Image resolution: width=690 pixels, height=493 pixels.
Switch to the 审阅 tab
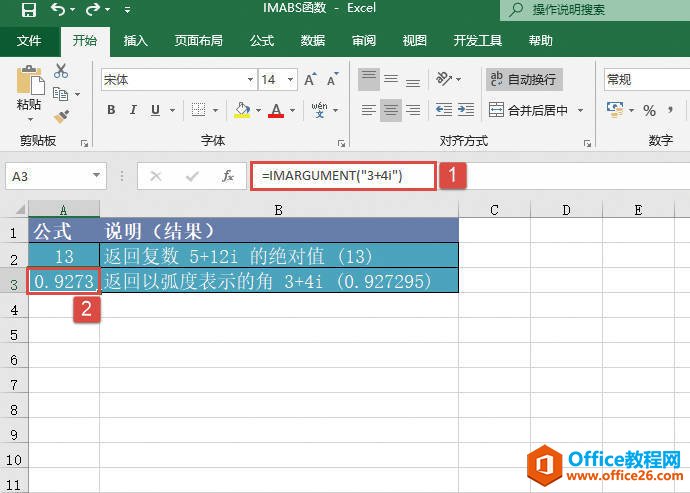point(364,41)
